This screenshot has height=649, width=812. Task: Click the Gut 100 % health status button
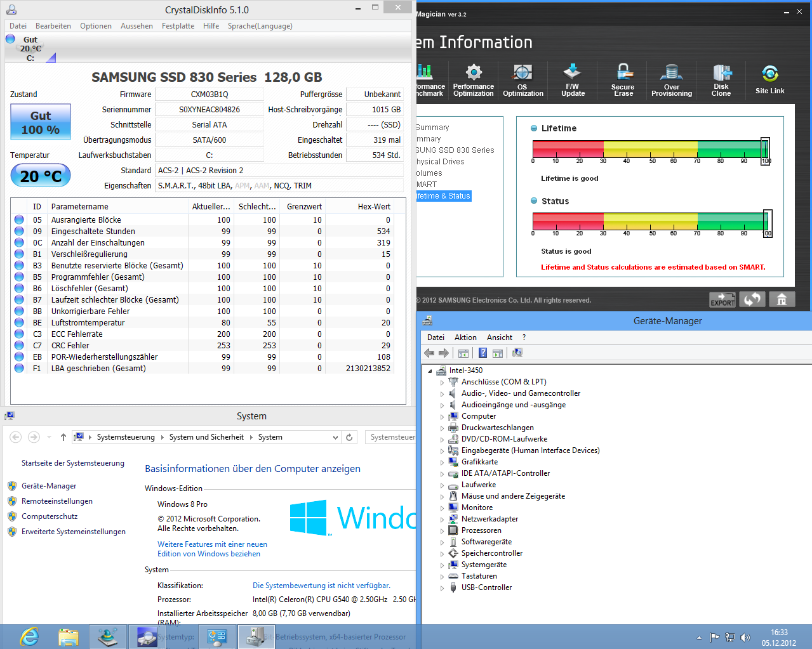click(41, 122)
